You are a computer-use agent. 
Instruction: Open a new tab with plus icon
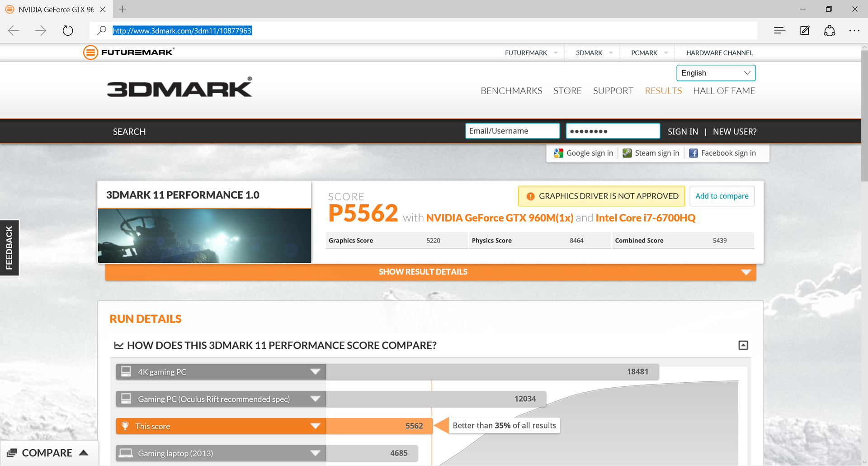coord(123,9)
